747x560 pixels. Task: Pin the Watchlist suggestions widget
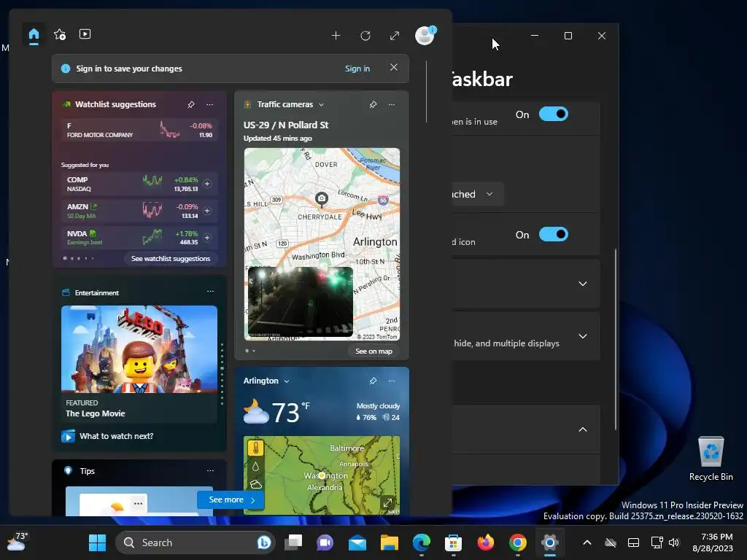point(191,104)
